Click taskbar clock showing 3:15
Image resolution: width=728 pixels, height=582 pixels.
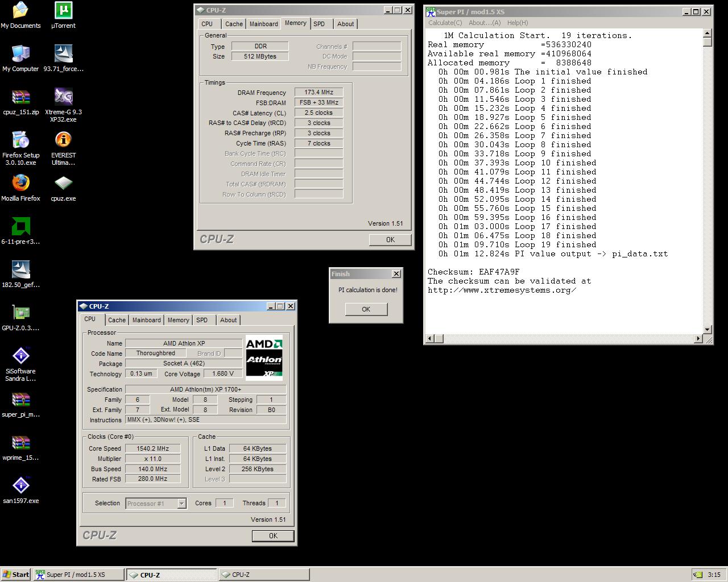(x=714, y=575)
